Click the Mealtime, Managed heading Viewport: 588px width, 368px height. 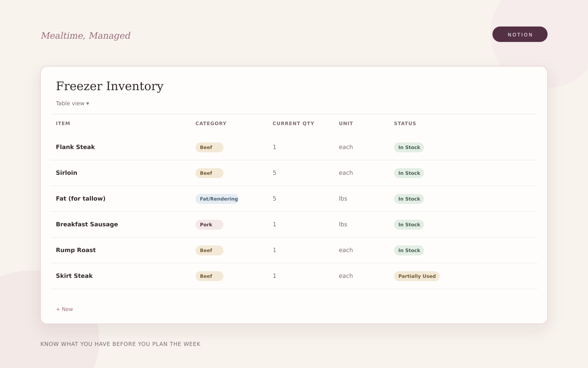coord(86,36)
